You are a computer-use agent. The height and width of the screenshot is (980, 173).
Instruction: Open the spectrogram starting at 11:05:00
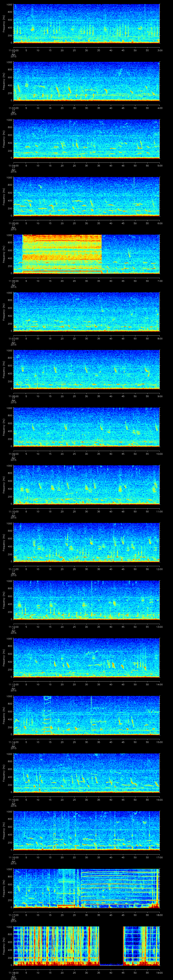pyautogui.click(x=87, y=196)
